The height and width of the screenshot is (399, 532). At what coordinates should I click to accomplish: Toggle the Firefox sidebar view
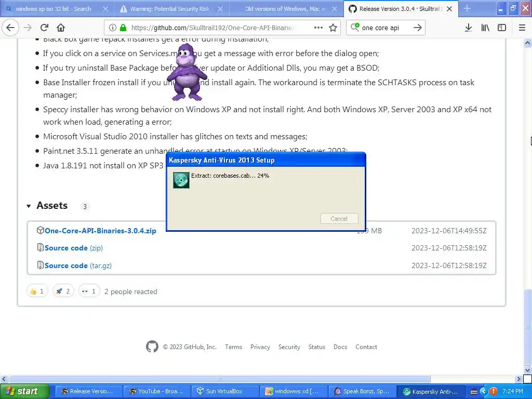click(x=502, y=28)
